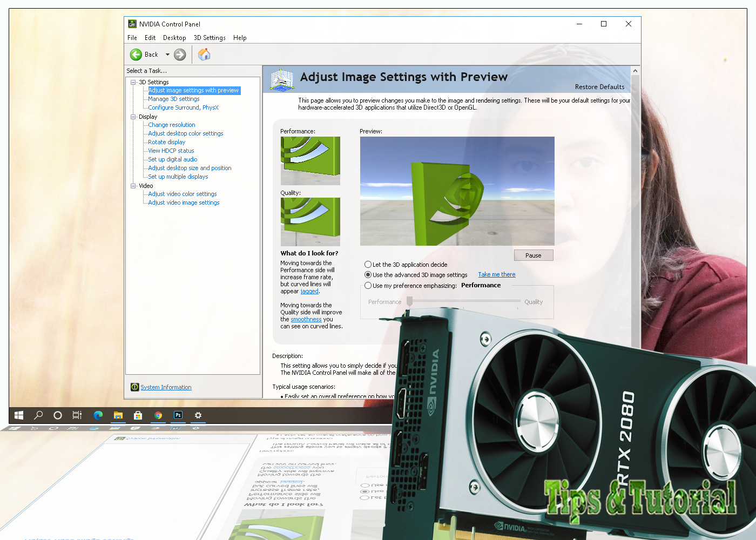Click Restore Defaults
This screenshot has width=756, height=540.
(x=599, y=87)
